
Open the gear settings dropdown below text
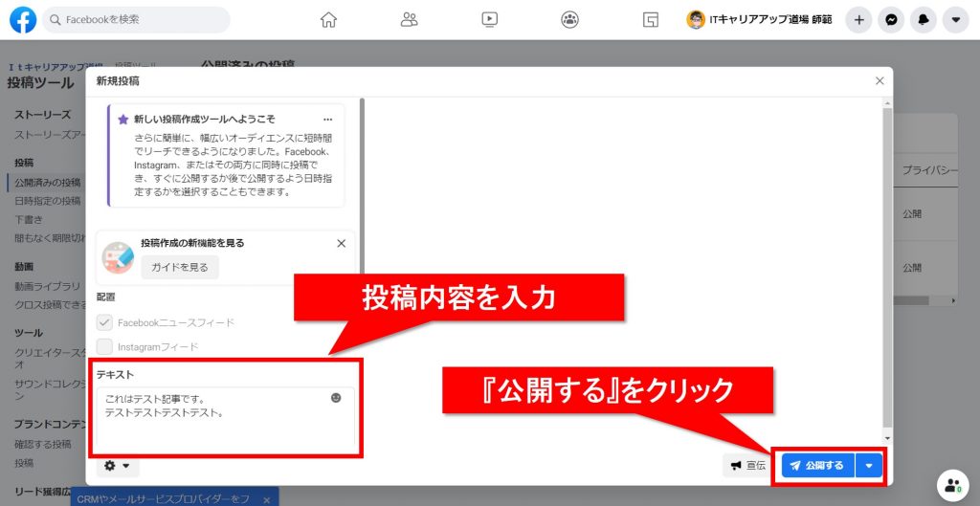[117, 466]
